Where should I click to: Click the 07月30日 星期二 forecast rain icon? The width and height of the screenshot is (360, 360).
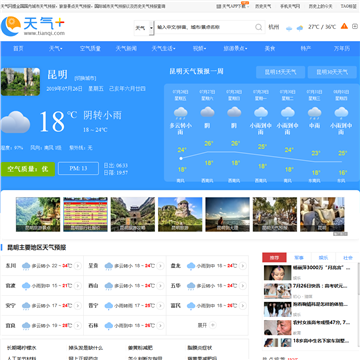click(x=288, y=113)
